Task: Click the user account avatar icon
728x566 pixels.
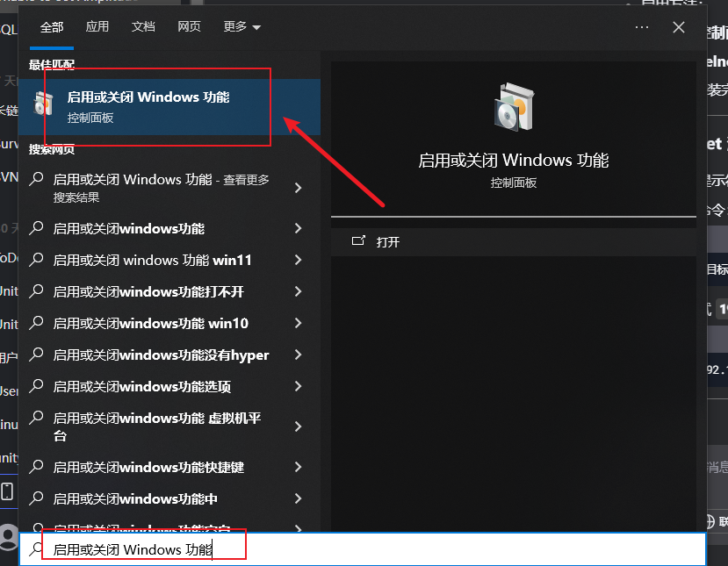Action: coord(9,537)
